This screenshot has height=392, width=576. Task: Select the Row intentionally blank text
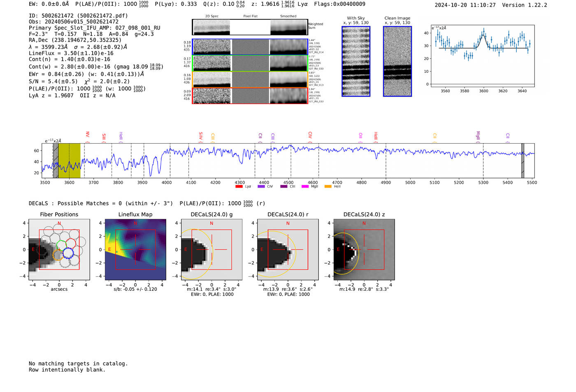point(67,370)
